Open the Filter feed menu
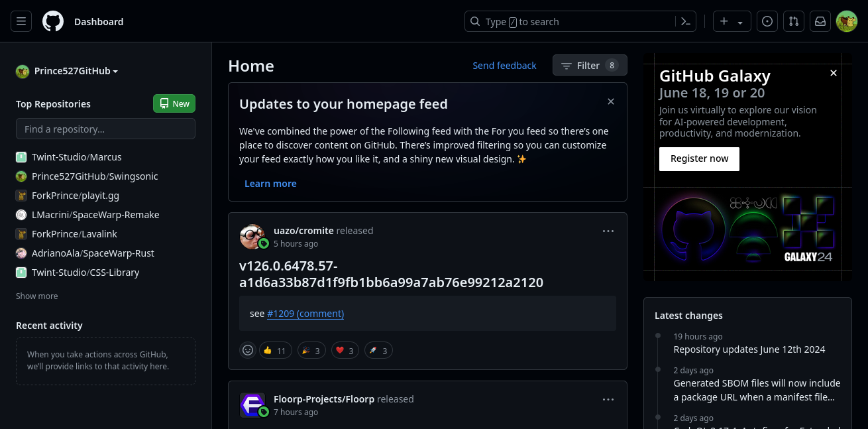 (590, 65)
